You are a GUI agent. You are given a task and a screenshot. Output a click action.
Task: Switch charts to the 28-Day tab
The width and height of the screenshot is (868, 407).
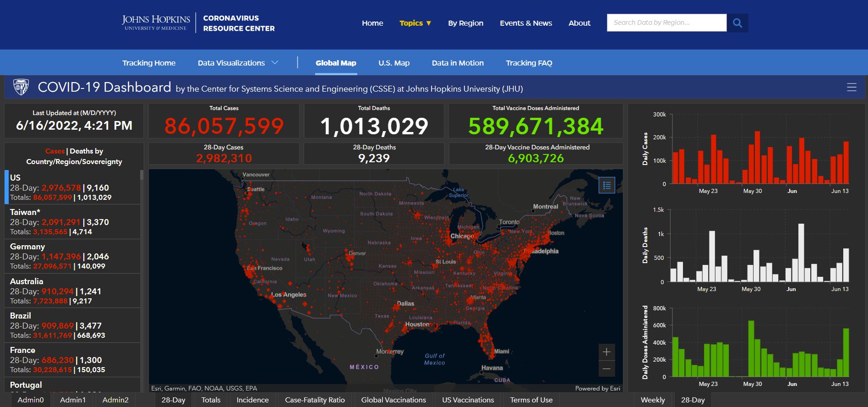[x=693, y=400]
